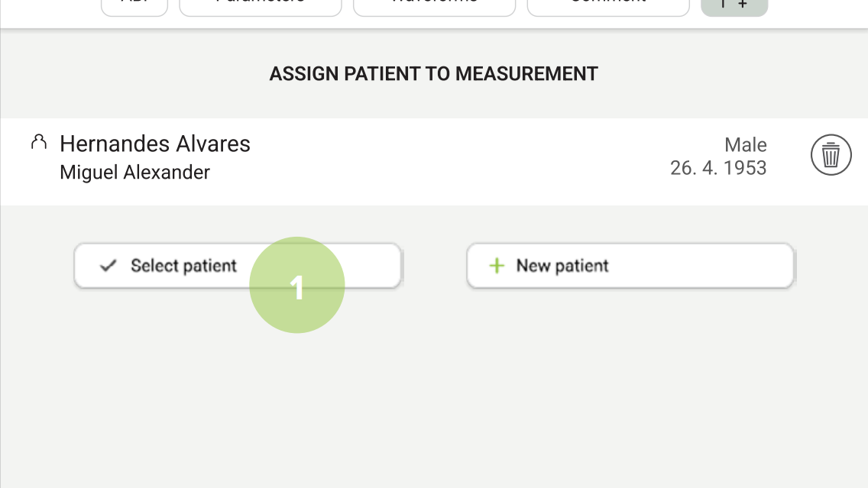Tap the plus symbol next to the T

point(744,5)
